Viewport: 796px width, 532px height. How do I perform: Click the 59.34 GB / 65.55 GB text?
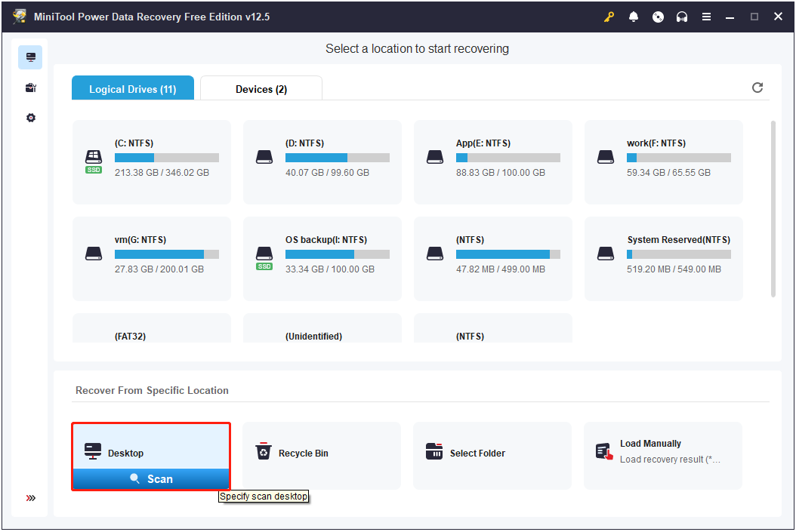pyautogui.click(x=668, y=173)
